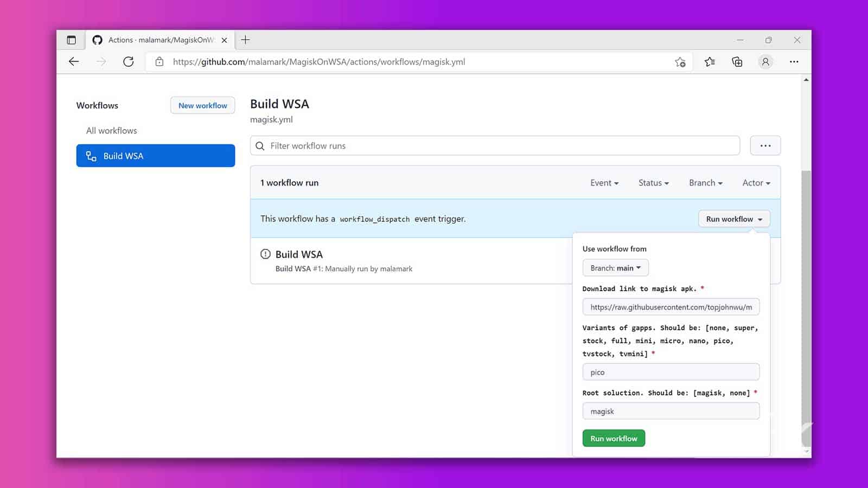Open a new browser tab

click(245, 40)
